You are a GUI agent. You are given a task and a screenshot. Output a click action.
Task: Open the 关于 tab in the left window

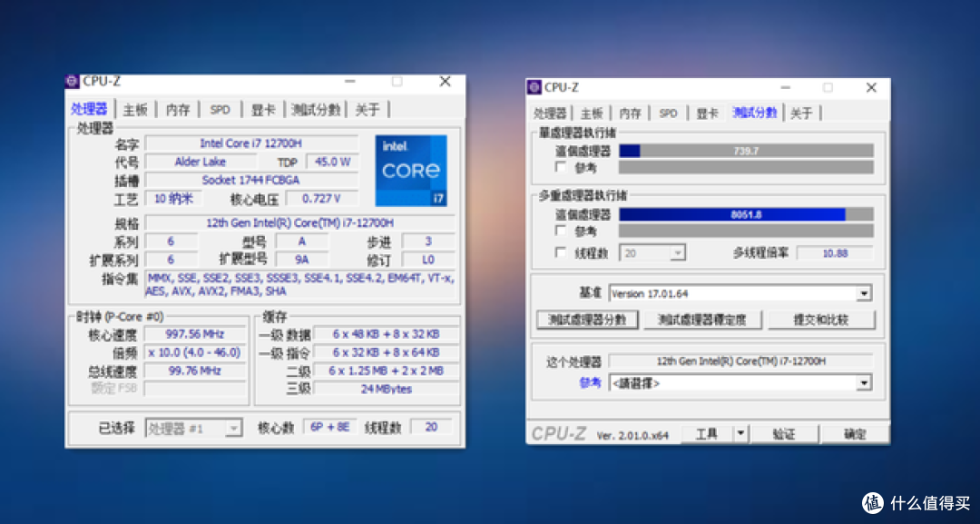367,110
